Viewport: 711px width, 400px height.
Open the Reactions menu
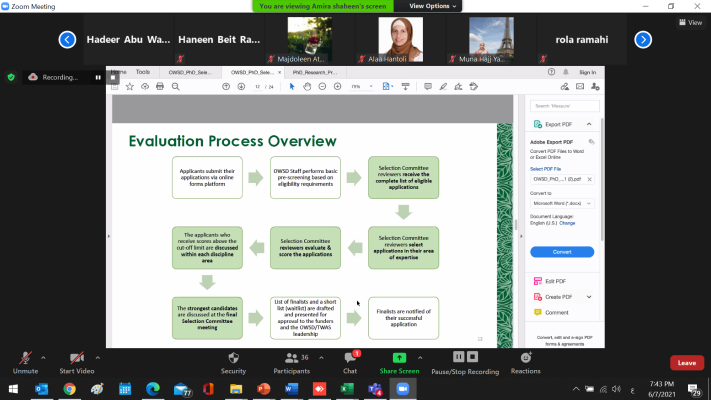pos(525,359)
